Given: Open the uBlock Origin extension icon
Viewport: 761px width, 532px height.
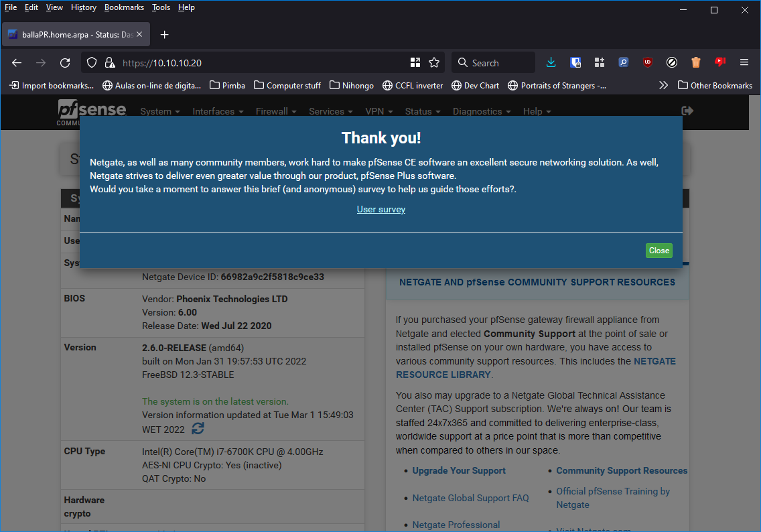Looking at the screenshot, I should 648,62.
